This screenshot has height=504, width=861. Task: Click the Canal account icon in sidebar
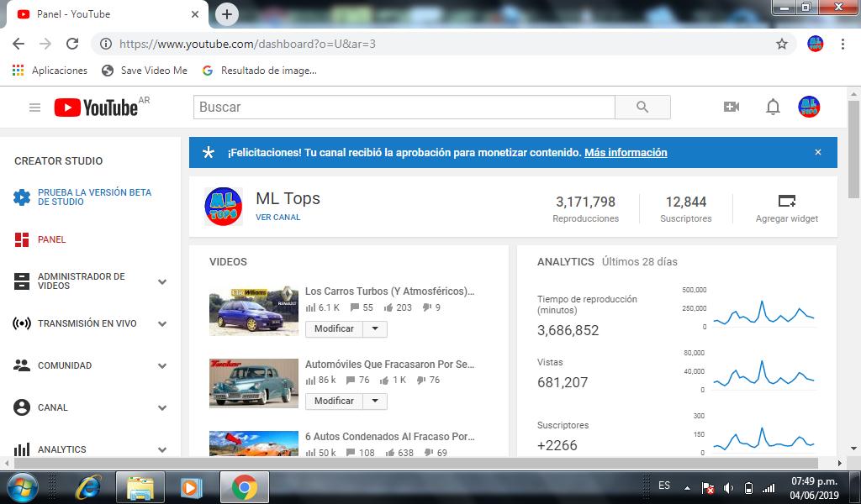coord(22,407)
